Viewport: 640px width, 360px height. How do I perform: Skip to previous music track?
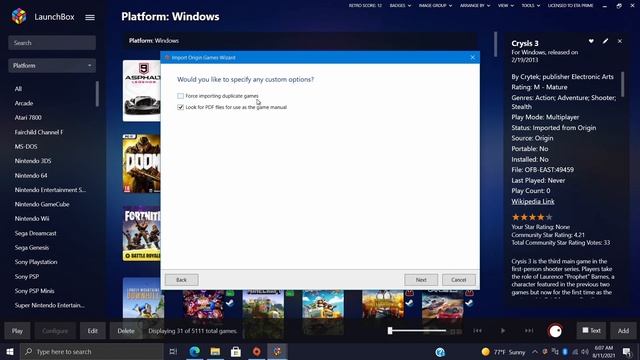pos(478,331)
